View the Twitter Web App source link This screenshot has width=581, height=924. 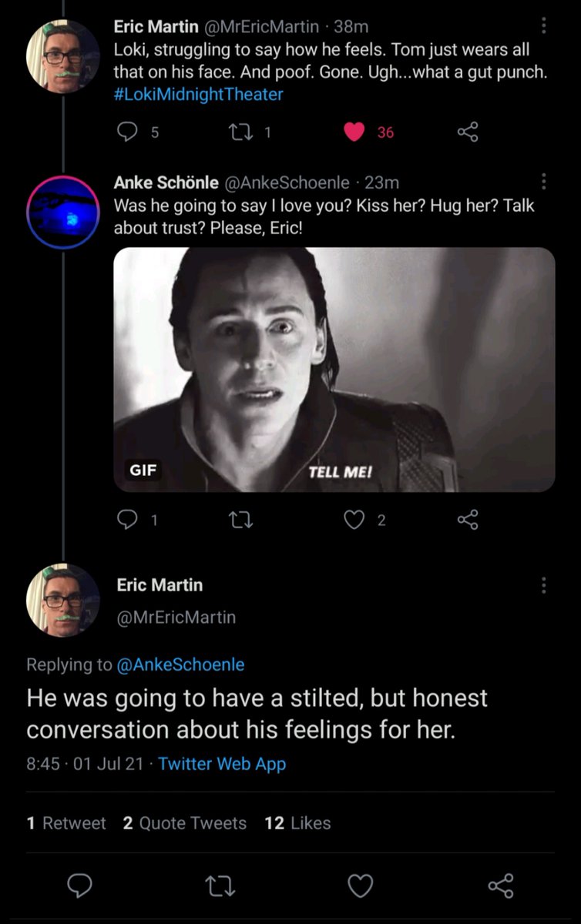222,764
